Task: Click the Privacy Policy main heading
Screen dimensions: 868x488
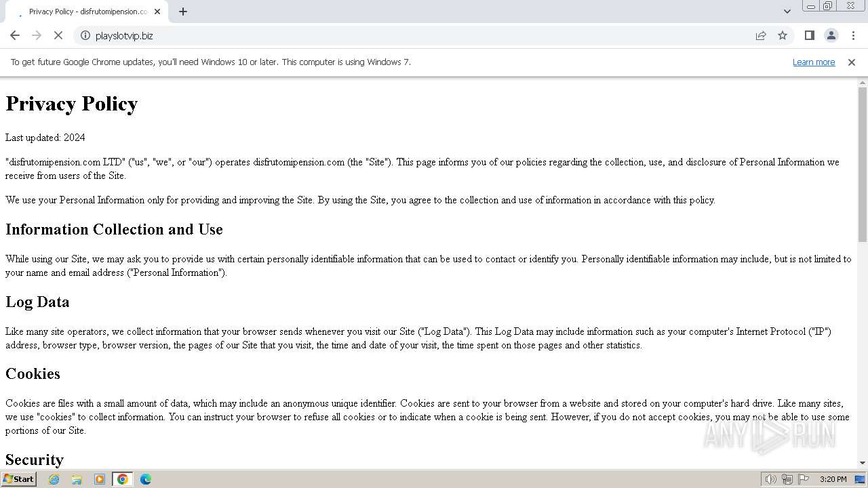Action: 72,104
